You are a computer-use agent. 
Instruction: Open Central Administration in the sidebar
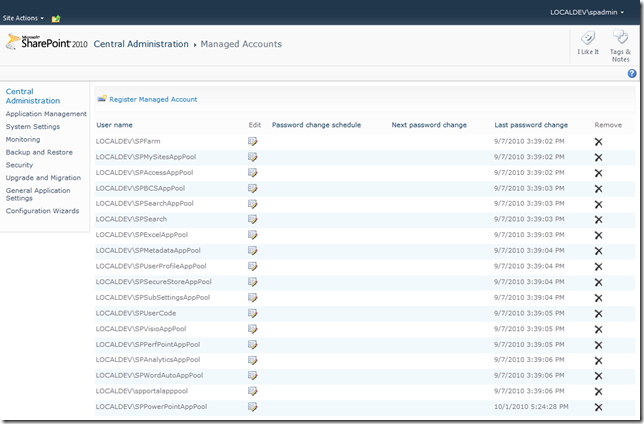pos(33,96)
